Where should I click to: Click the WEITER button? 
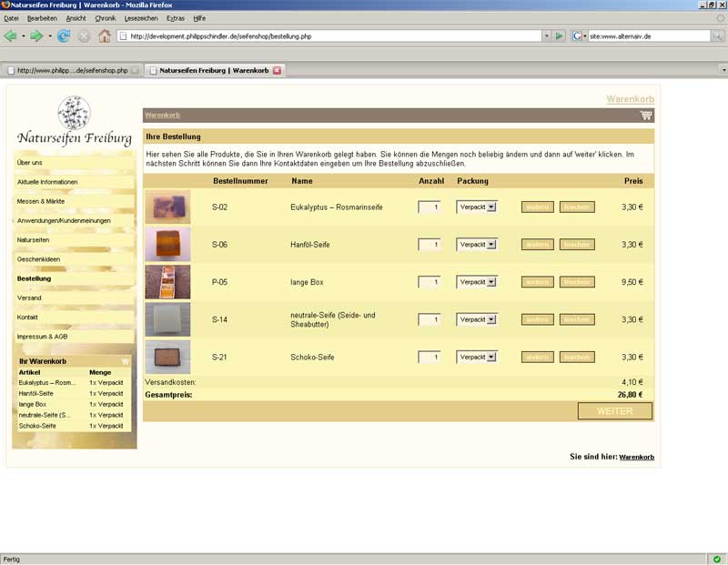click(x=615, y=411)
